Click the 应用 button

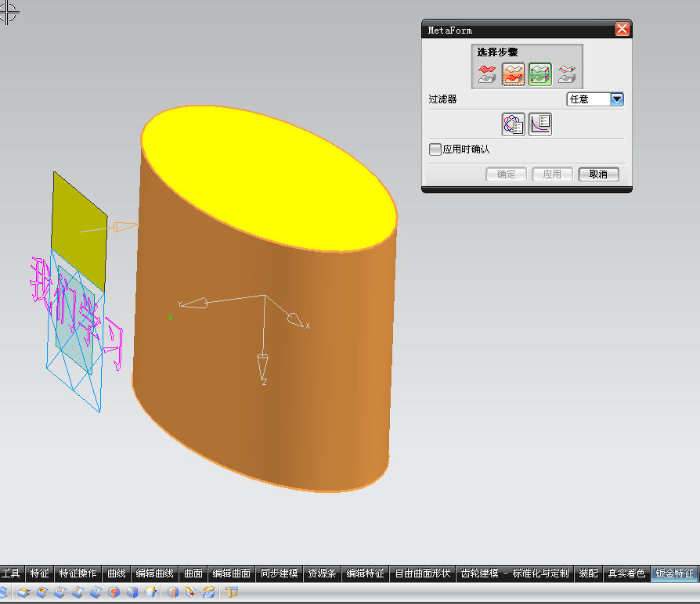[x=552, y=174]
